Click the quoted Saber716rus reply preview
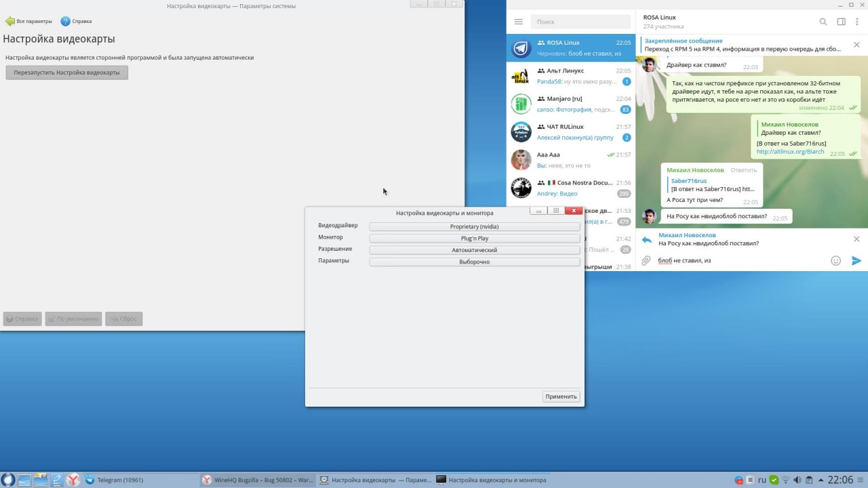The image size is (868, 488). (x=712, y=185)
